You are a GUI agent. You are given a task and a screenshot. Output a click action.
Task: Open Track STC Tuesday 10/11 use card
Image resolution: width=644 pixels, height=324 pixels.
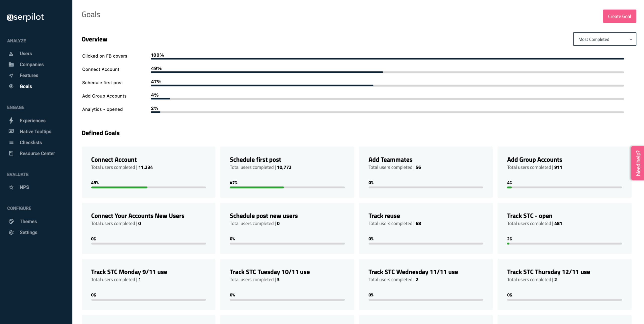click(x=287, y=284)
